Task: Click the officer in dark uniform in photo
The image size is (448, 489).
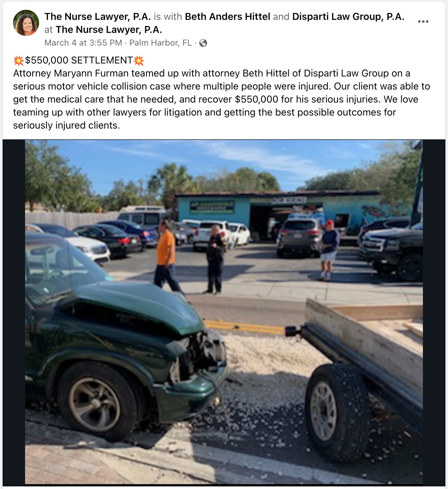Action: (x=215, y=259)
